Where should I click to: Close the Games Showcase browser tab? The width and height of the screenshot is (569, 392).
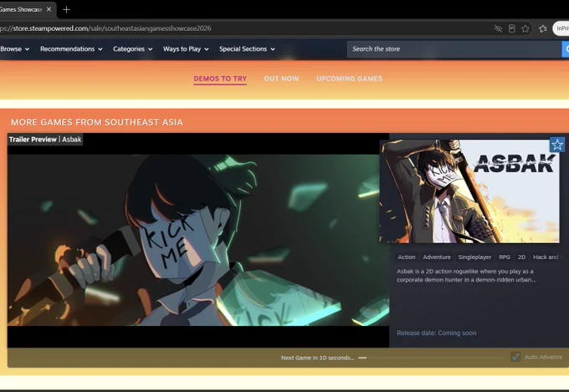49,9
